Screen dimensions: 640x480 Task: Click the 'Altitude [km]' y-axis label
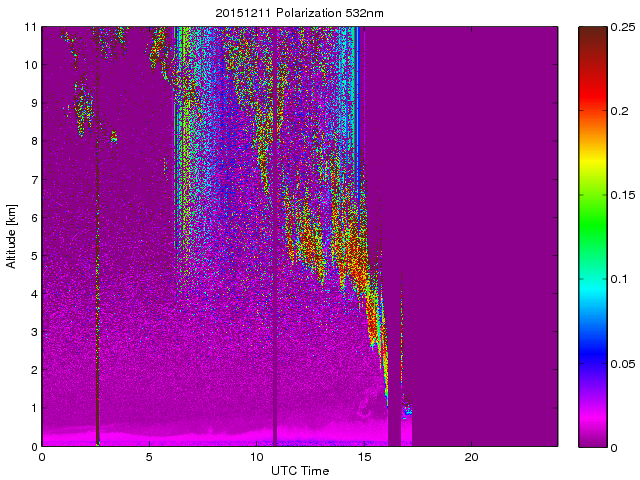coord(11,236)
